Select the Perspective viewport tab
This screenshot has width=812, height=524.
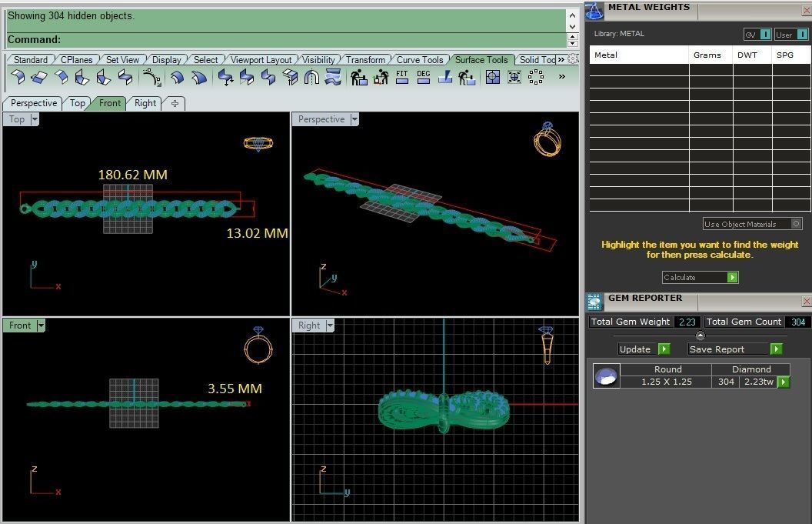pyautogui.click(x=34, y=103)
